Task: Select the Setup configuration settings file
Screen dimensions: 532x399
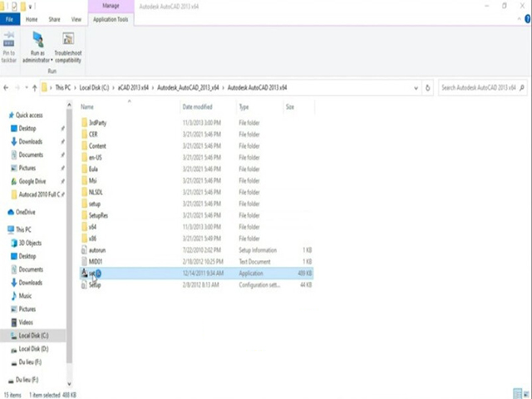Action: pyautogui.click(x=196, y=285)
